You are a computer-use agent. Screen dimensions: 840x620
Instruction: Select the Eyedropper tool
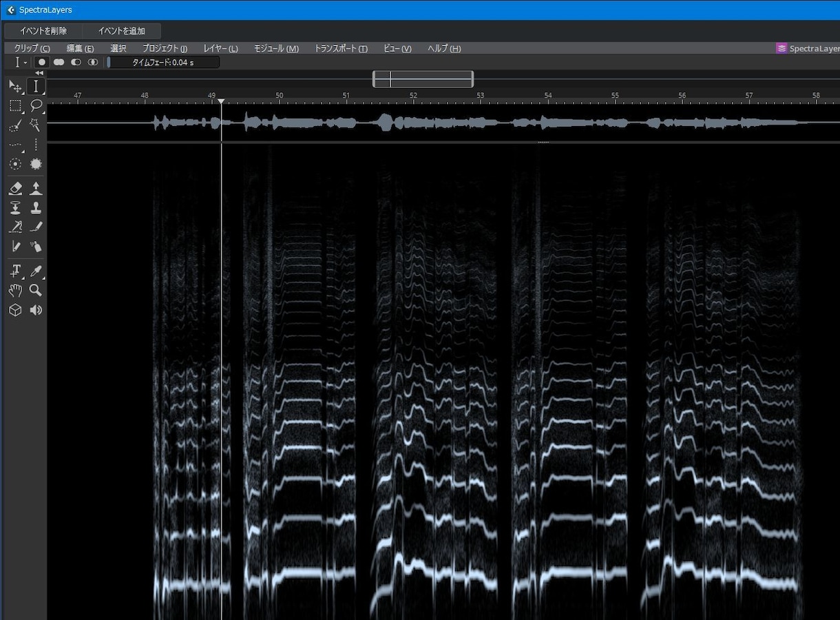[36, 271]
